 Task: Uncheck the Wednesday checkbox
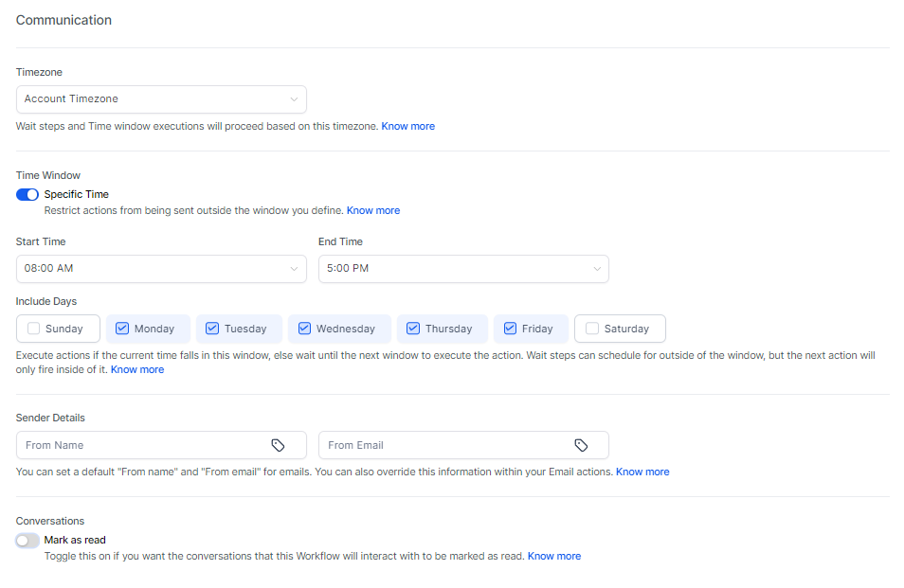(303, 329)
